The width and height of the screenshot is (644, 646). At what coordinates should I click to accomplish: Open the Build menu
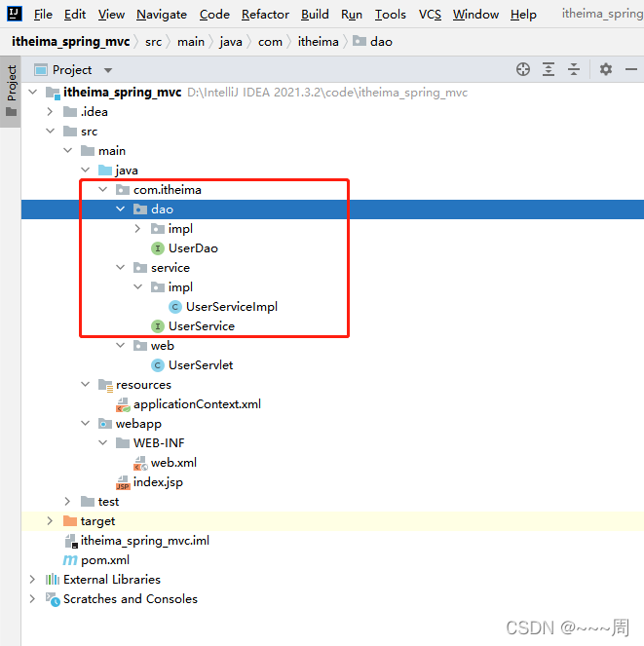tap(315, 15)
